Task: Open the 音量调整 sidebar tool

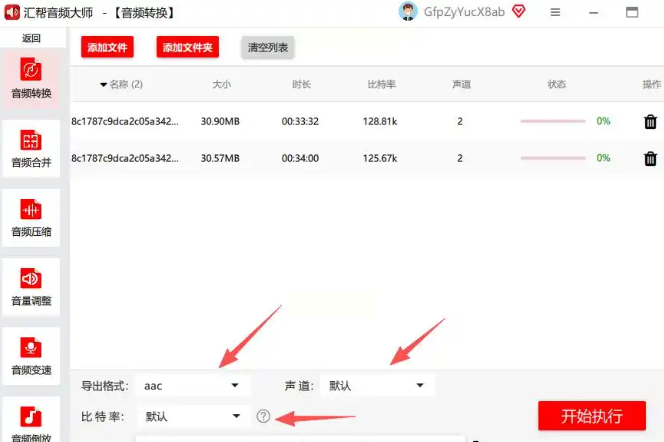Action: coord(31,287)
